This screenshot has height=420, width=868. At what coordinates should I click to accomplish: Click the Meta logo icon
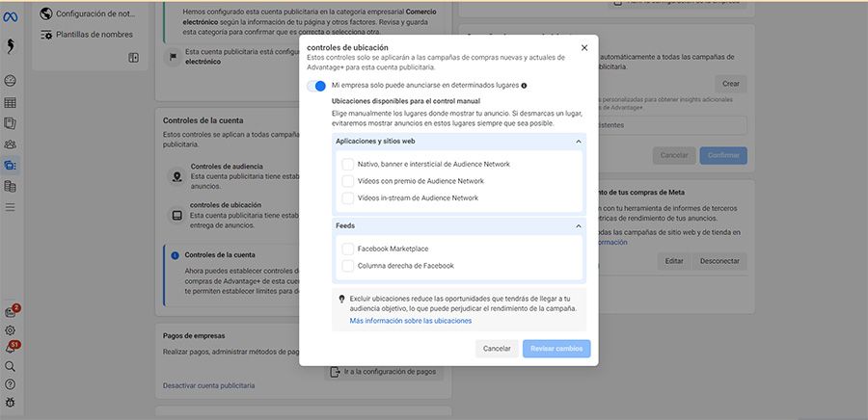tap(10, 17)
